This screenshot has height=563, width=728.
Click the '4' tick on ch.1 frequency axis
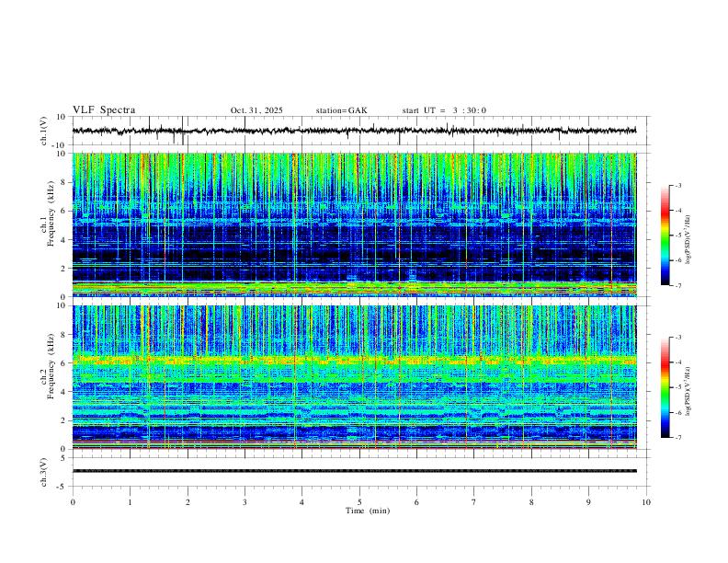tap(64, 240)
